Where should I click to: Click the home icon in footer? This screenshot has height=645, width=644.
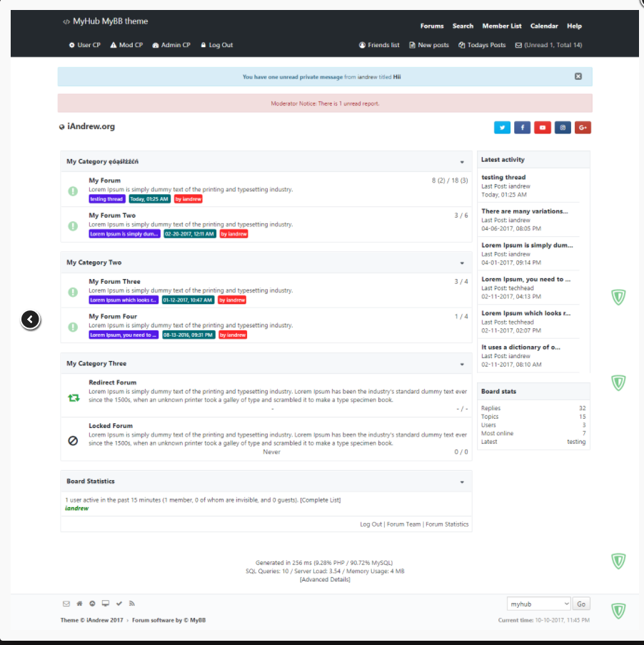click(x=79, y=604)
